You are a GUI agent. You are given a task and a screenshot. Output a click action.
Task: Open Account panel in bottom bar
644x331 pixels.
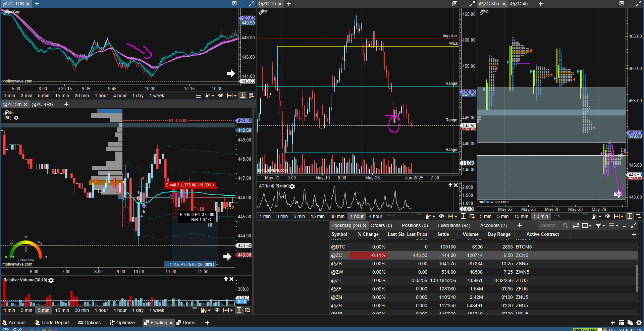coord(14,323)
